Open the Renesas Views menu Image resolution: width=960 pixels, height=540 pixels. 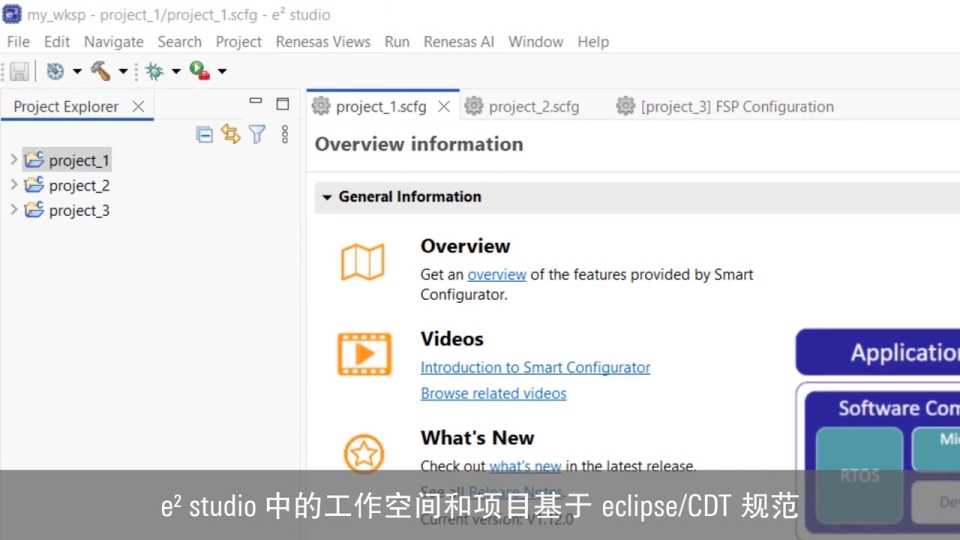[323, 42]
